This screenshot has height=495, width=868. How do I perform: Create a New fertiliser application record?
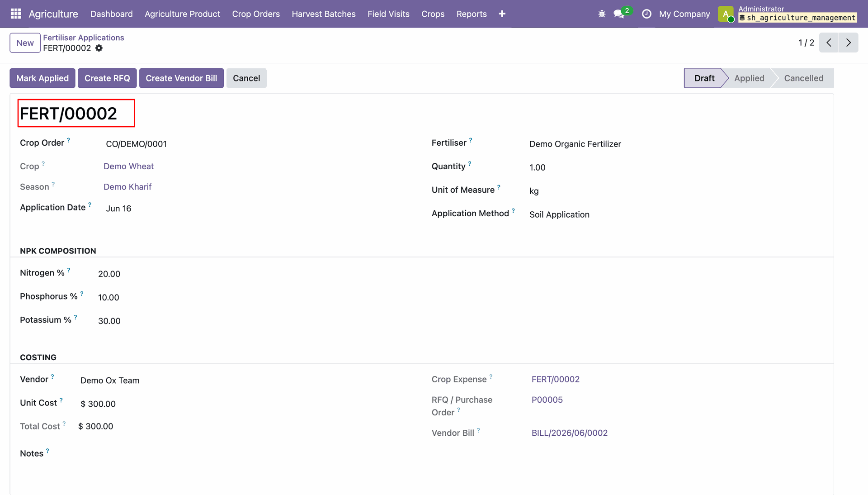[x=25, y=43]
